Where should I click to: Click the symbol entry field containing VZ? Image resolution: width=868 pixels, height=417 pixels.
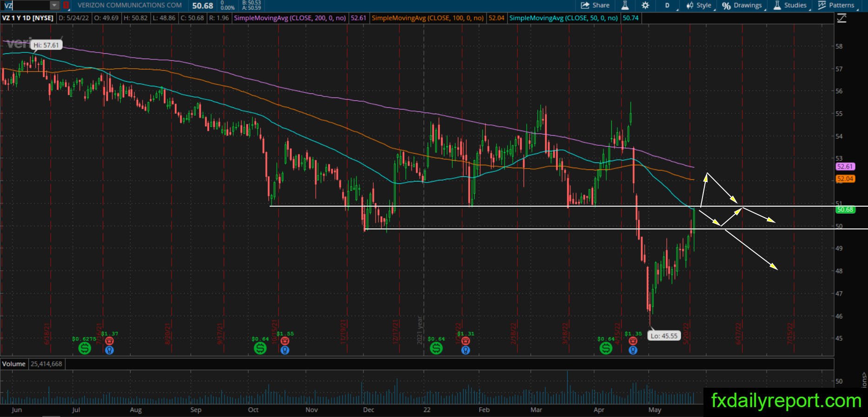point(25,6)
